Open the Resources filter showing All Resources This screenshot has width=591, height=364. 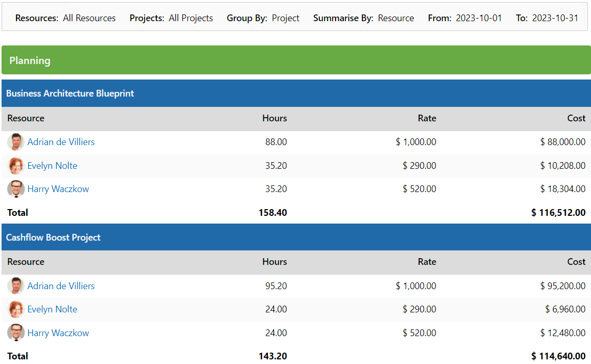click(x=89, y=18)
